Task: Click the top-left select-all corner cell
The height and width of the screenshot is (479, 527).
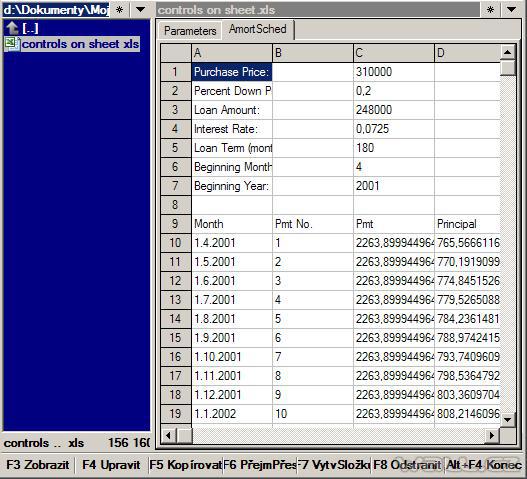Action: point(176,53)
